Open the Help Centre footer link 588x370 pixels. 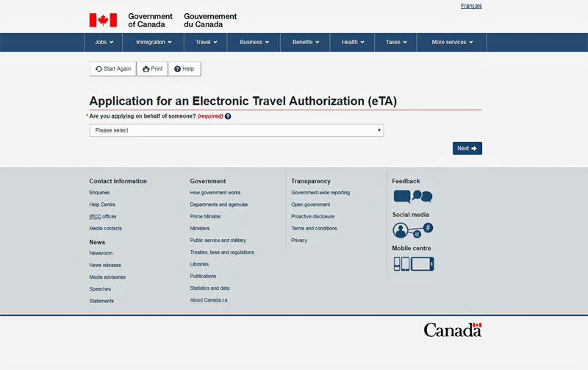(102, 204)
